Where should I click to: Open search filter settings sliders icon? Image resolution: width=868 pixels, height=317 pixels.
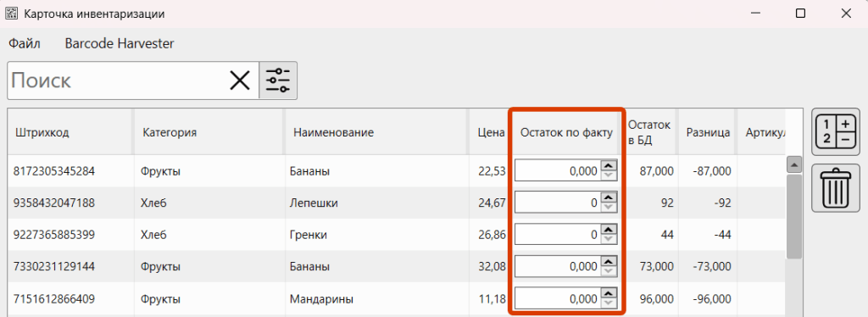(x=278, y=81)
